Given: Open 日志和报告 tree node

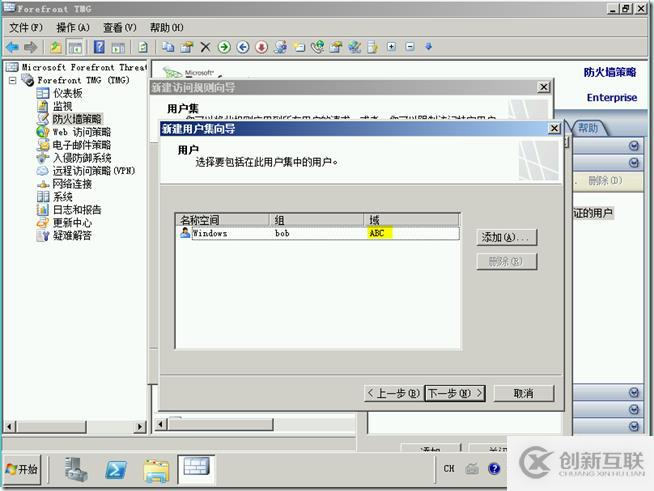Looking at the screenshot, I should [77, 209].
